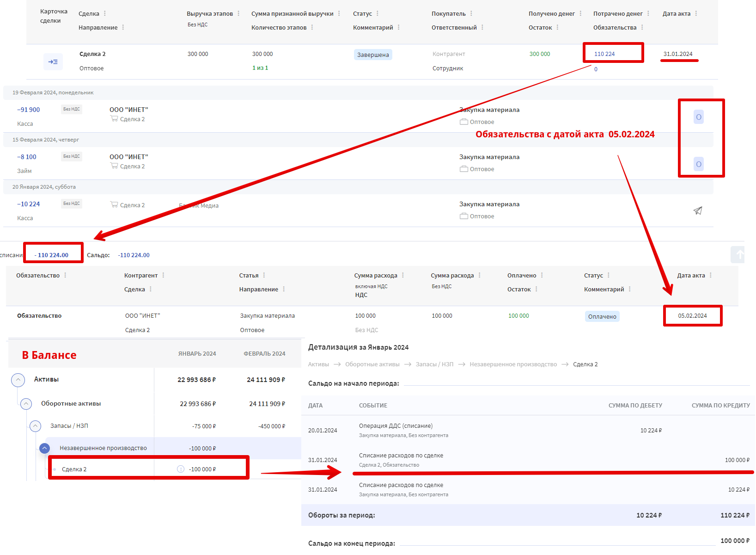Select the ФЕВРАЛЬ 2024 balance column header
The image size is (756, 555).
click(x=264, y=354)
